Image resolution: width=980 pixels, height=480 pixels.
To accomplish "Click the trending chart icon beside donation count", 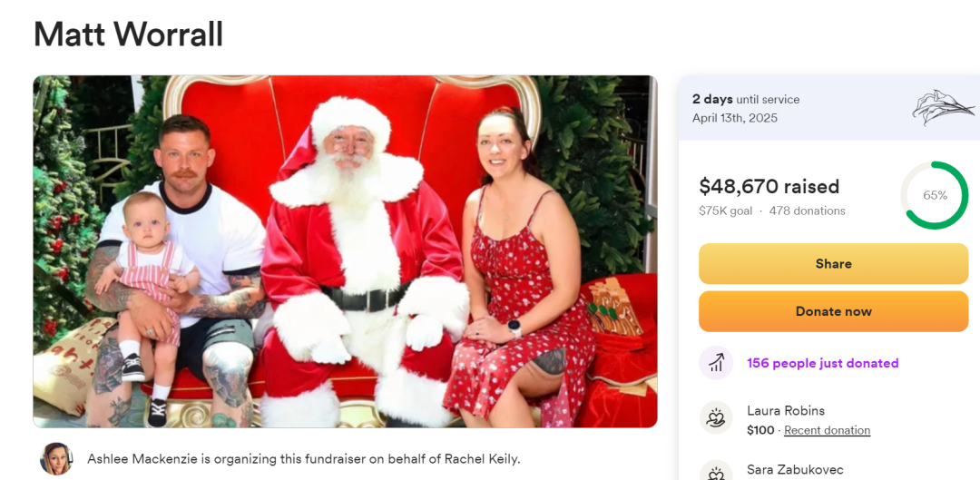I will pyautogui.click(x=716, y=363).
